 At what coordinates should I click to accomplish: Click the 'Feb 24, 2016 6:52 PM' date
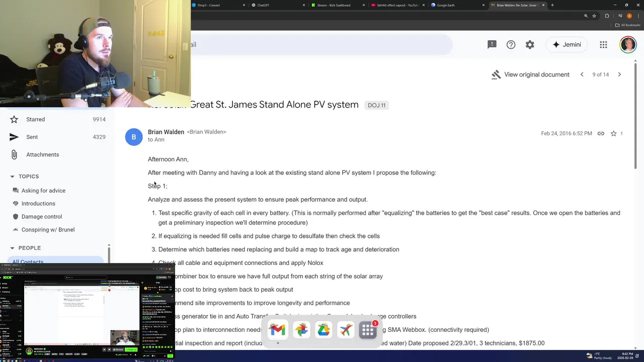point(567,133)
